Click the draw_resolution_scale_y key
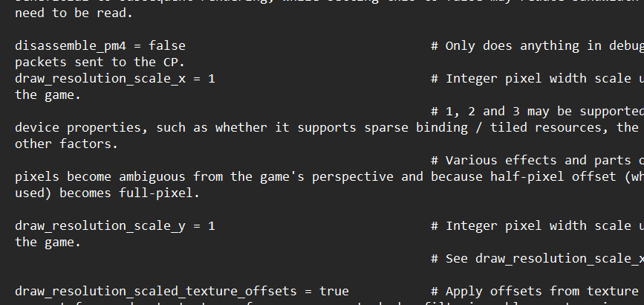644x305 pixels. (100, 226)
